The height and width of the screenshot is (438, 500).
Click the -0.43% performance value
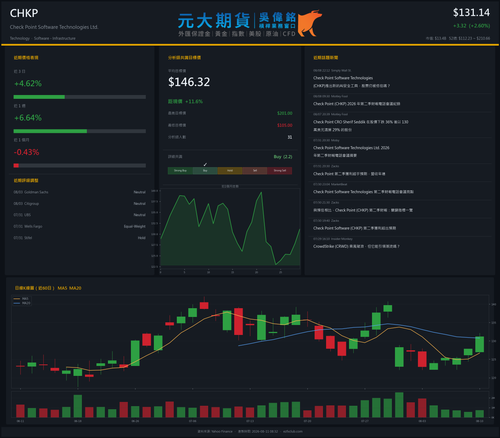coord(26,152)
